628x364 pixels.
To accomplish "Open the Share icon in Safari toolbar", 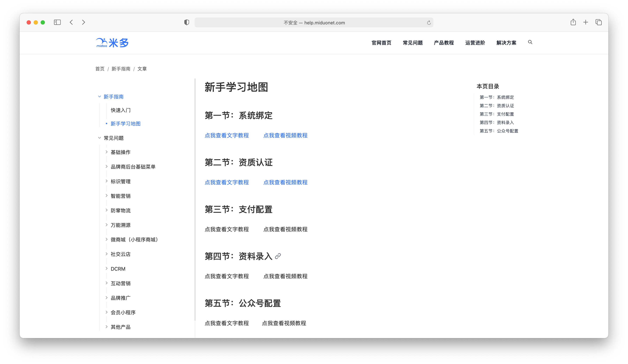I will pos(573,22).
